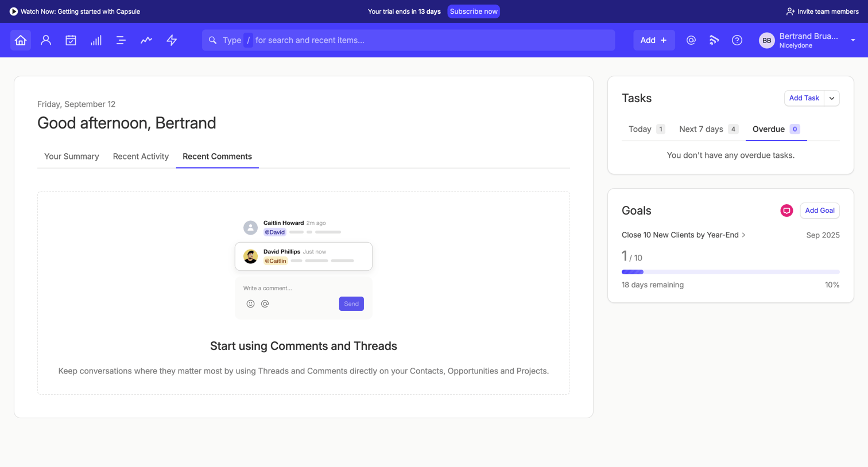Click the 'Good afternoon, Bertrand' heading
Image resolution: width=868 pixels, height=467 pixels.
(x=127, y=123)
